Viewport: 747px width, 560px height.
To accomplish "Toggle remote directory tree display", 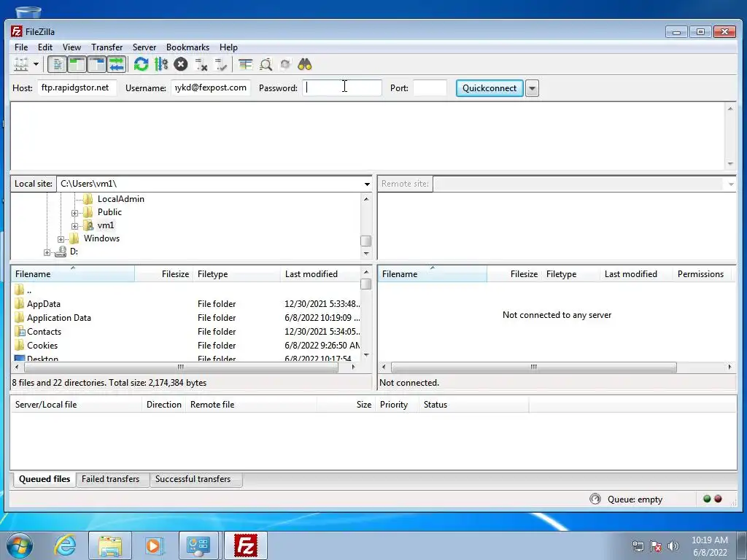I will 97,64.
